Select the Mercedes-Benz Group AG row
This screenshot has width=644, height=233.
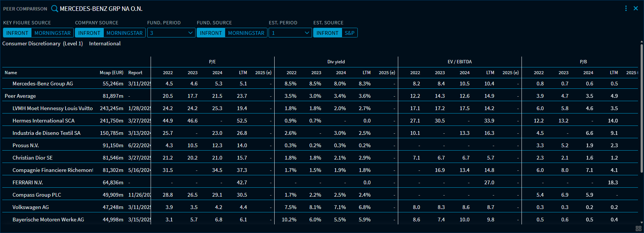tap(43, 84)
